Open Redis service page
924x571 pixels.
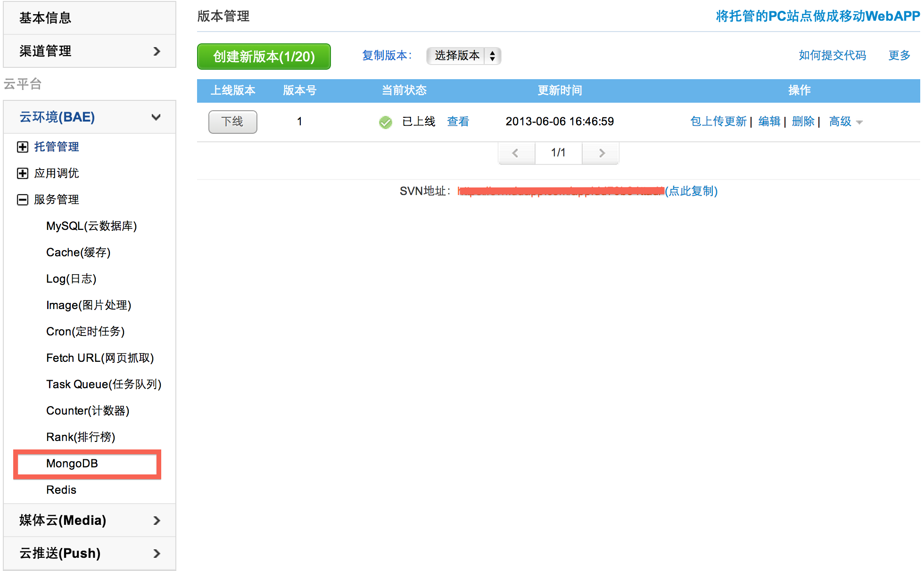(61, 490)
